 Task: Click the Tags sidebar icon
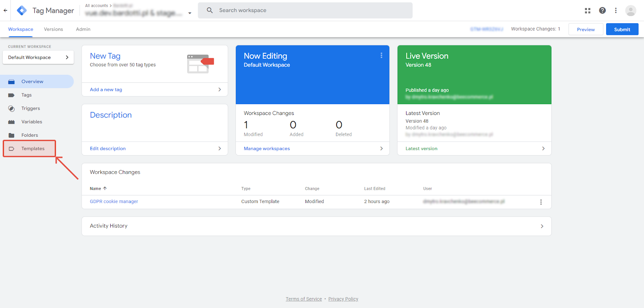point(12,95)
